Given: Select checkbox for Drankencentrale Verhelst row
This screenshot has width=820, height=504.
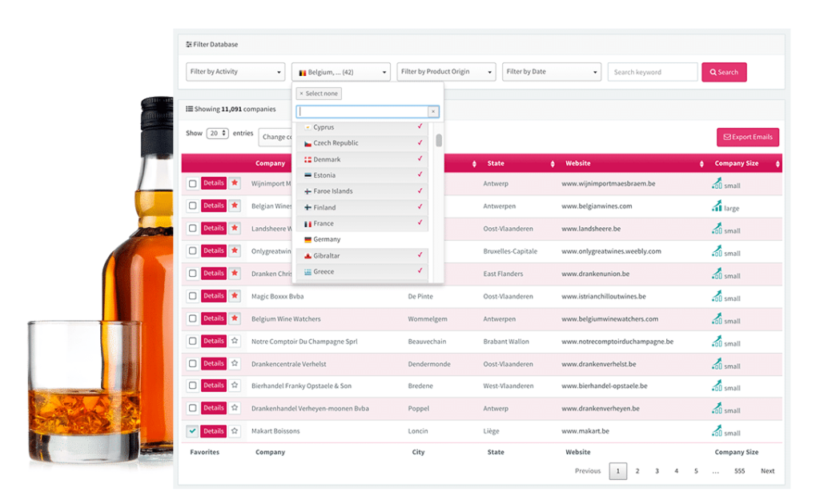Looking at the screenshot, I should pyautogui.click(x=192, y=364).
